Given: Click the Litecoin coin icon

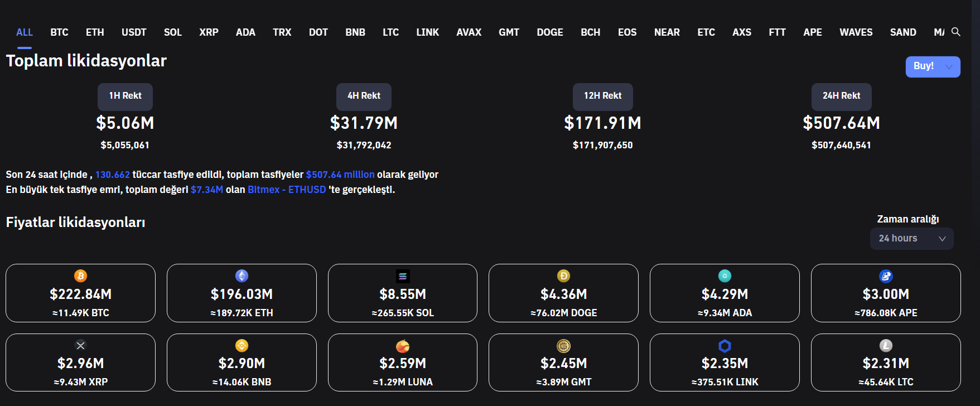Looking at the screenshot, I should (886, 346).
